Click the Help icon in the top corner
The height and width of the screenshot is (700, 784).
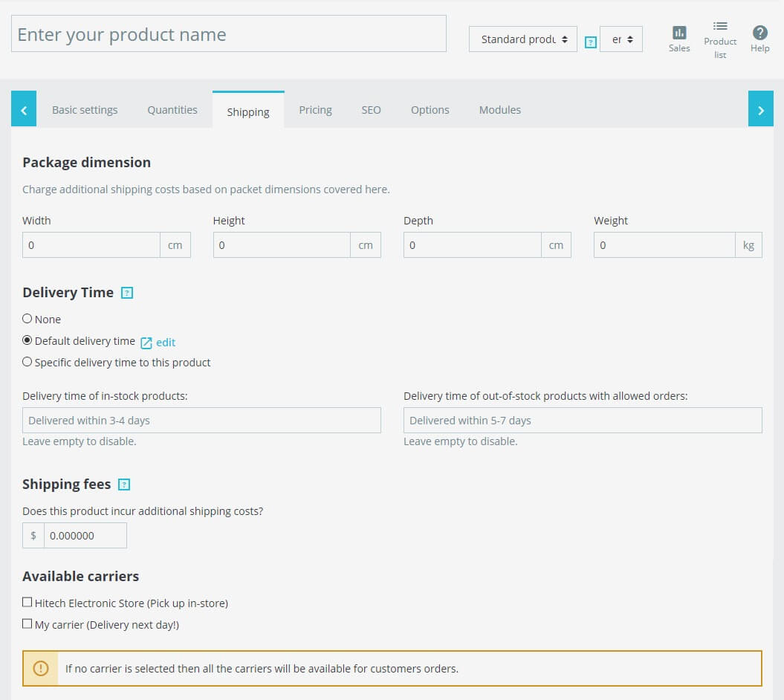[759, 33]
